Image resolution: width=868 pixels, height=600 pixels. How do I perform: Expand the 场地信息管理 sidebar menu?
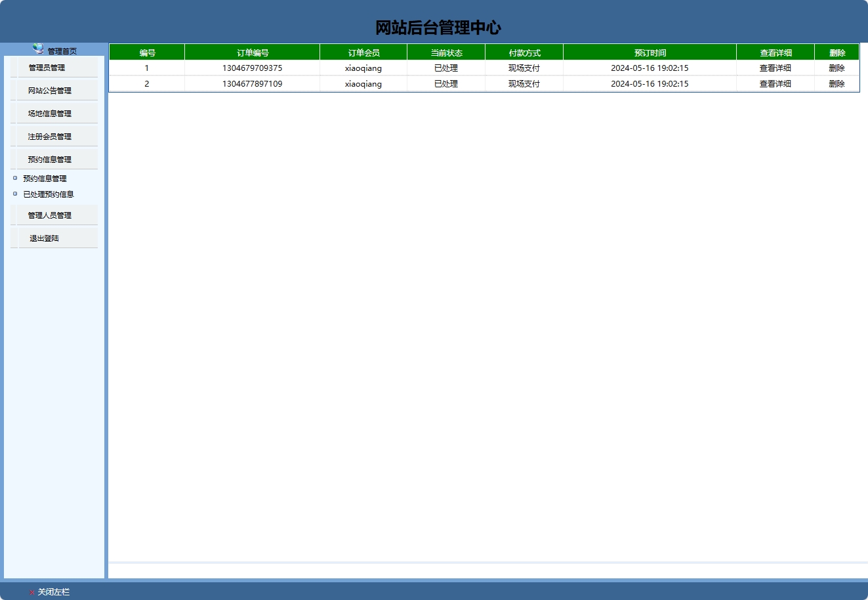coord(54,114)
